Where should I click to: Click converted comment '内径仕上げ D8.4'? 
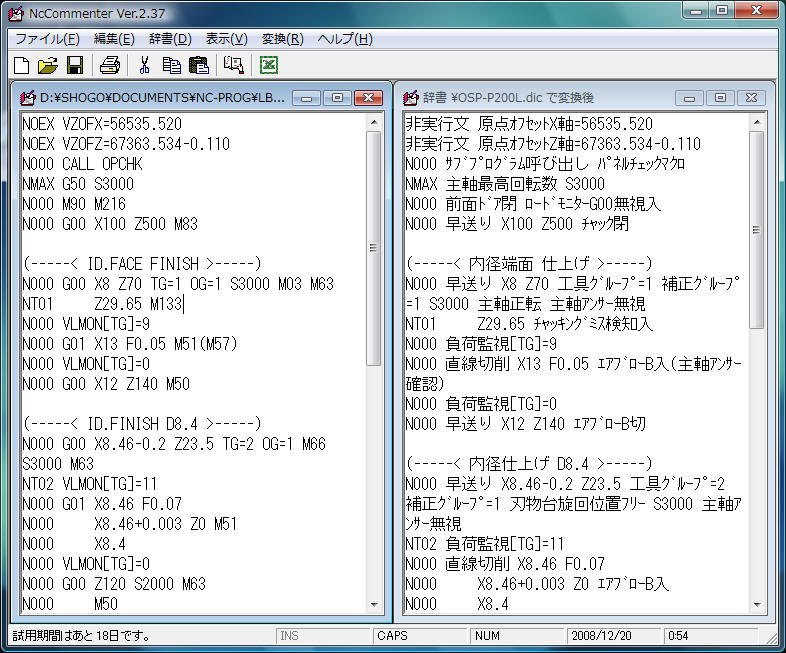pos(529,464)
